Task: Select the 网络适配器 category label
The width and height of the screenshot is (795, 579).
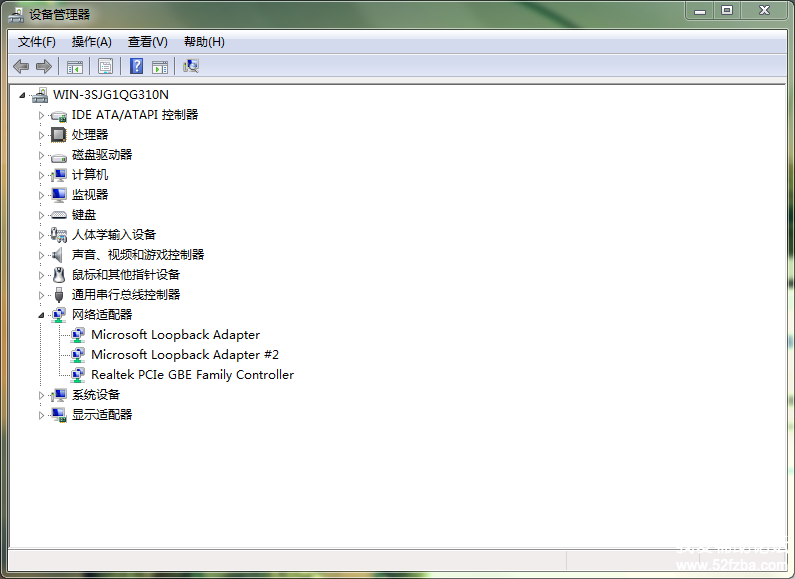Action: pos(102,315)
